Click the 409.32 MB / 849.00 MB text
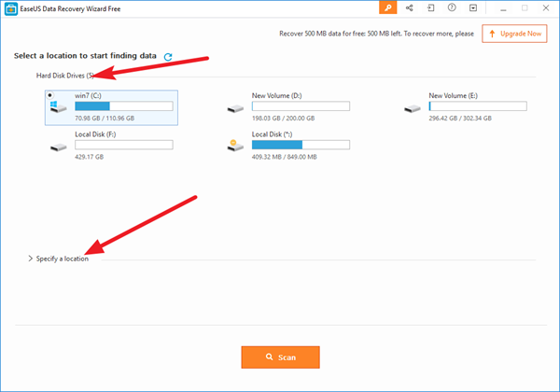Image resolution: width=560 pixels, height=392 pixels. [285, 157]
